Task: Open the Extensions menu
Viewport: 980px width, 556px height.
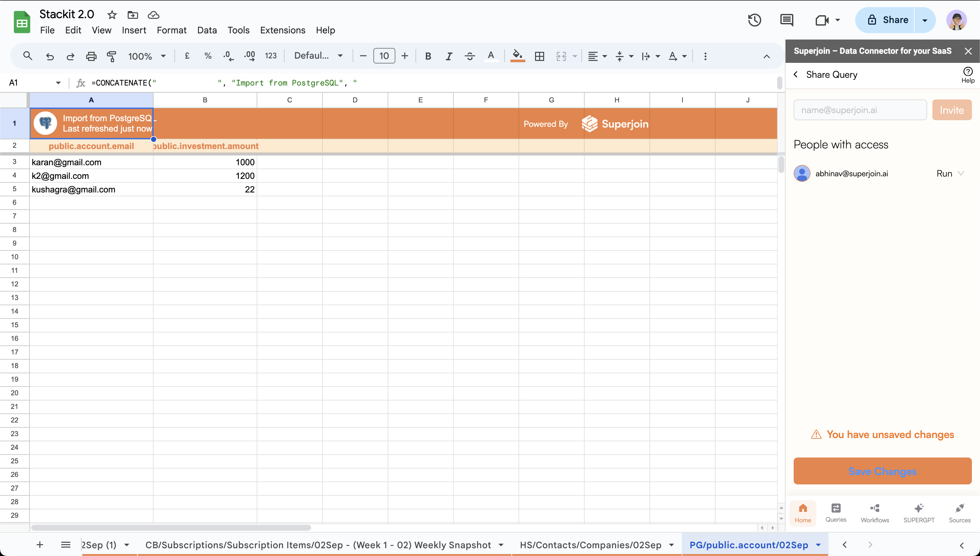Action: click(282, 30)
